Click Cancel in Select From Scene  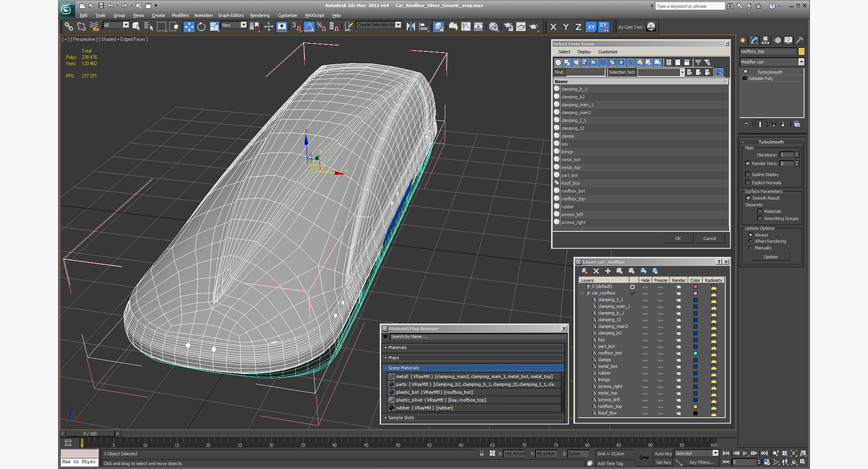pyautogui.click(x=710, y=238)
